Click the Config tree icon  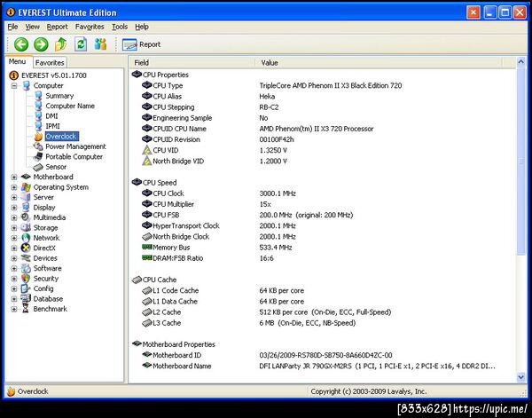pos(26,288)
